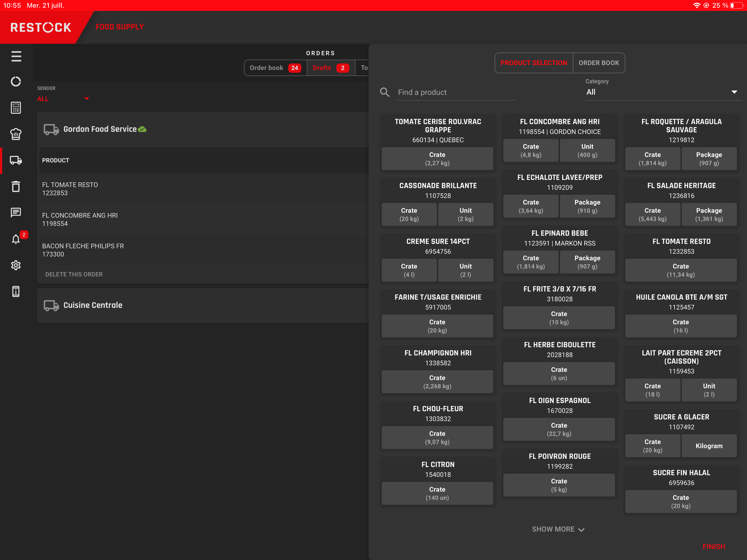This screenshot has height=560, width=747.
Task: Open the calculator icon in sidebar
Action: point(16,108)
